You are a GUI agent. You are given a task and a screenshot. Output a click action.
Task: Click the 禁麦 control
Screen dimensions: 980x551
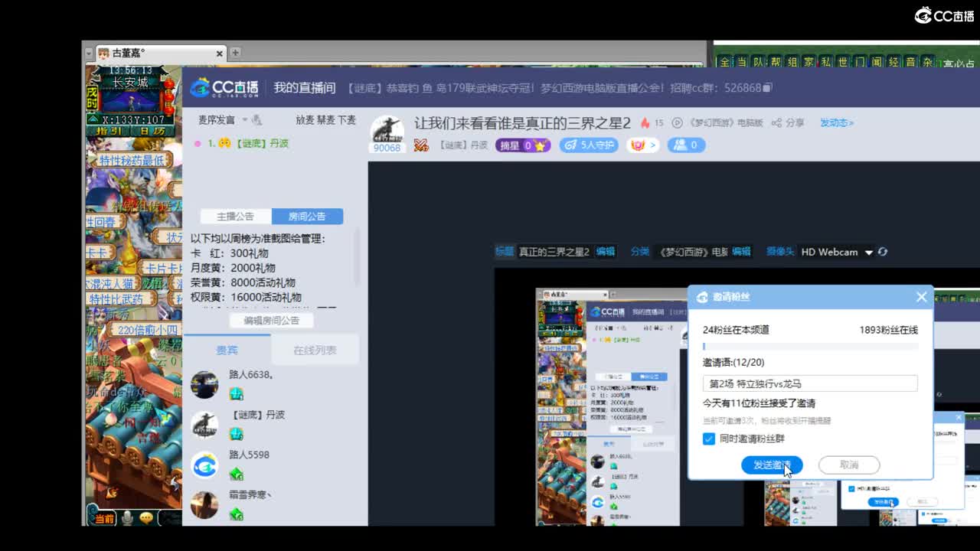point(325,120)
